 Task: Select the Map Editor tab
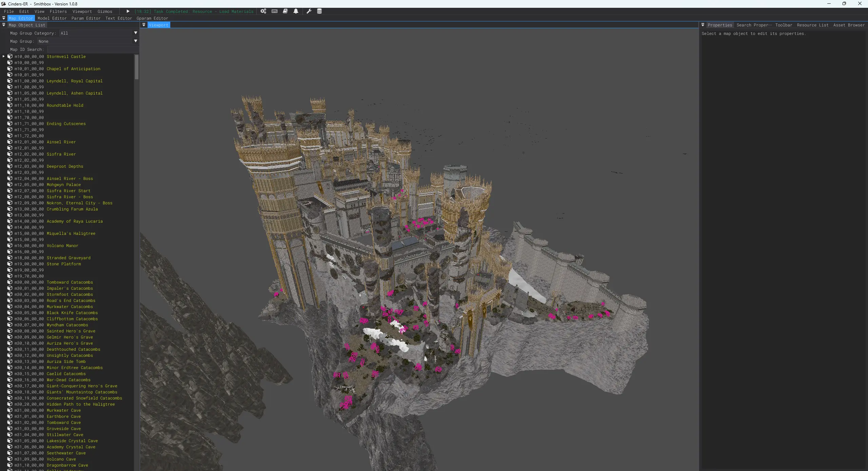21,18
